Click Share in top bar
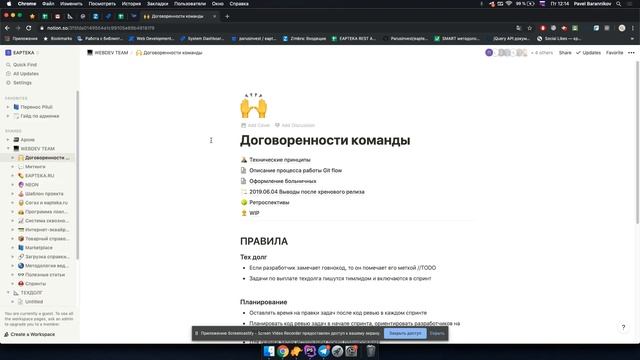 pos(565,53)
